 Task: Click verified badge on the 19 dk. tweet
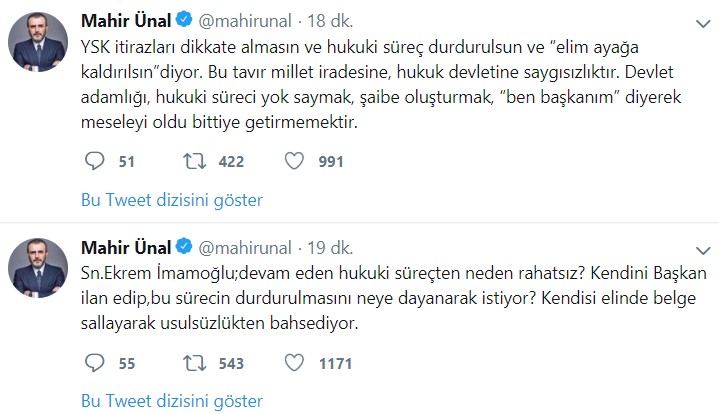(x=185, y=247)
